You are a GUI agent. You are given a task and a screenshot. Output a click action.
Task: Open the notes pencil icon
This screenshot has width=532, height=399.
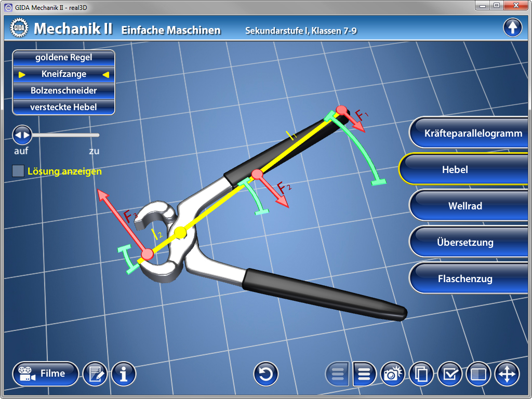95,374
